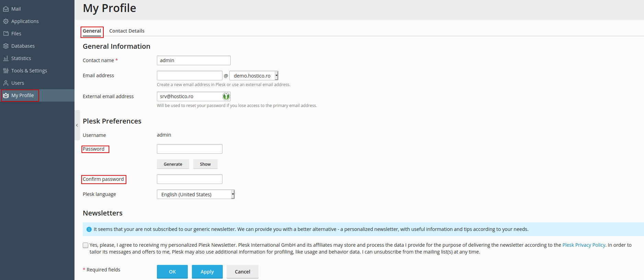Click the Users person icon
Image resolution: width=644 pixels, height=280 pixels.
point(6,83)
